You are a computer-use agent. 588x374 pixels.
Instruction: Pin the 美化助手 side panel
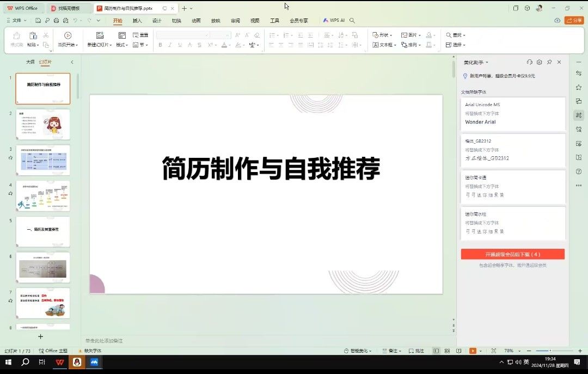(549, 63)
